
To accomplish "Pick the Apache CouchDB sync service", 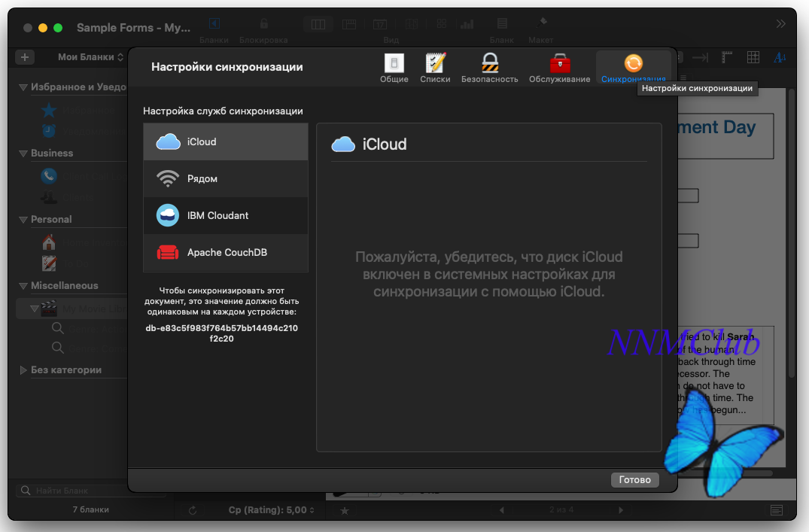I will click(x=226, y=252).
